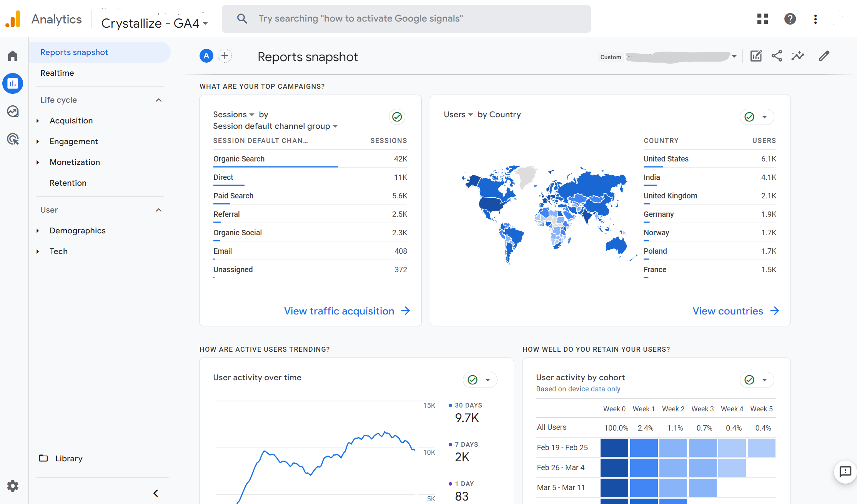Click Users by Country green check status
Screen dimensions: 857x504
coord(749,117)
